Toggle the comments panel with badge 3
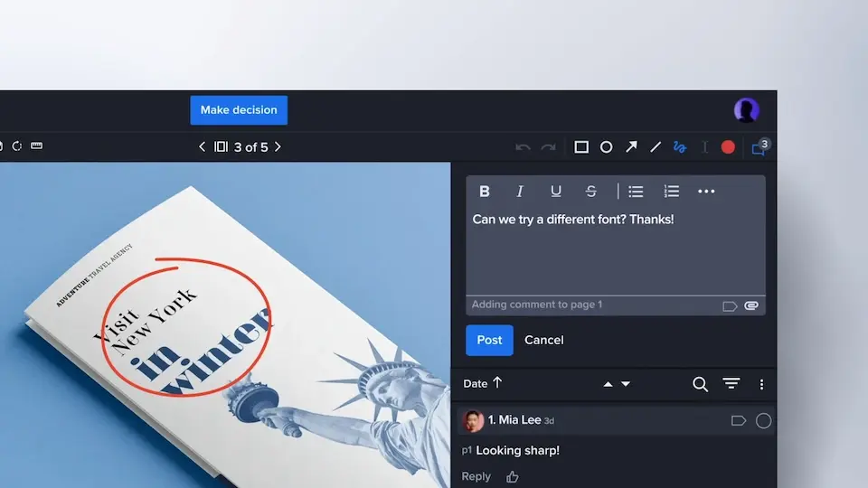 [x=759, y=147]
